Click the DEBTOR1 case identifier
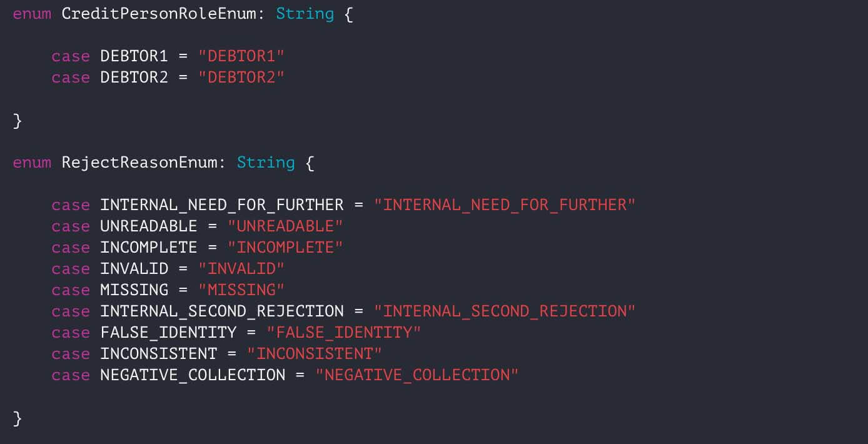Viewport: 868px width, 444px height. [x=134, y=56]
